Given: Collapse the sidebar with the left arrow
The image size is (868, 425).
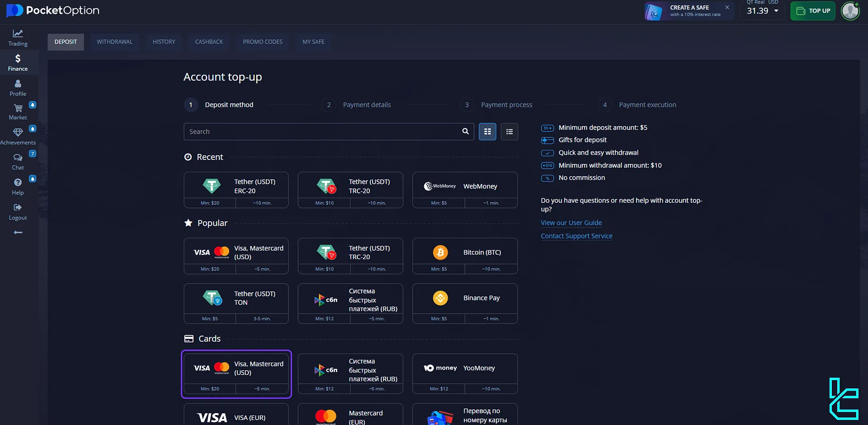Looking at the screenshot, I should pyautogui.click(x=18, y=232).
